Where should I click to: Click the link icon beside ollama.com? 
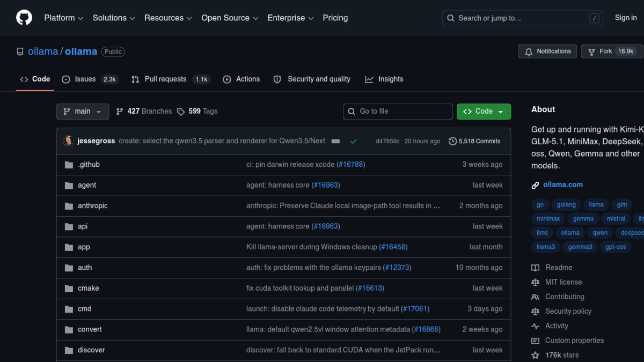(x=535, y=185)
